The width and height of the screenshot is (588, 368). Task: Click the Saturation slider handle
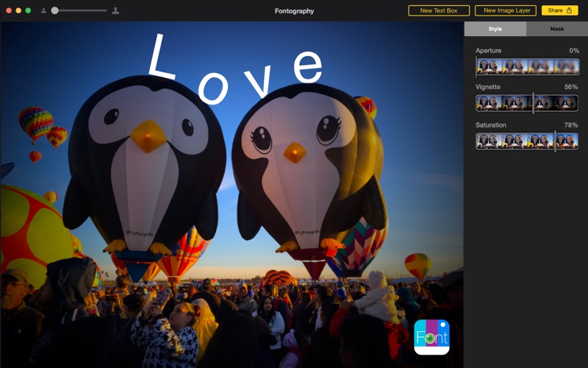pyautogui.click(x=555, y=141)
